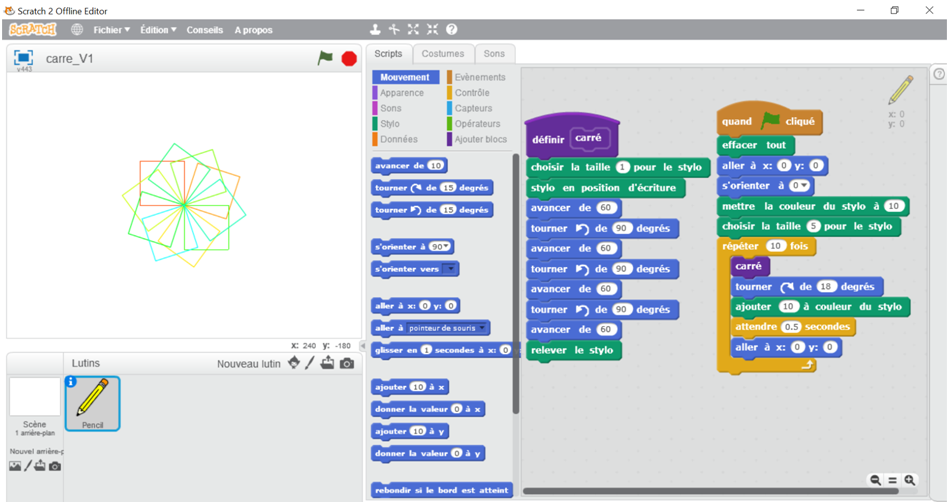949x504 pixels.
Task: Click the green flag to run the project
Action: pos(325,59)
